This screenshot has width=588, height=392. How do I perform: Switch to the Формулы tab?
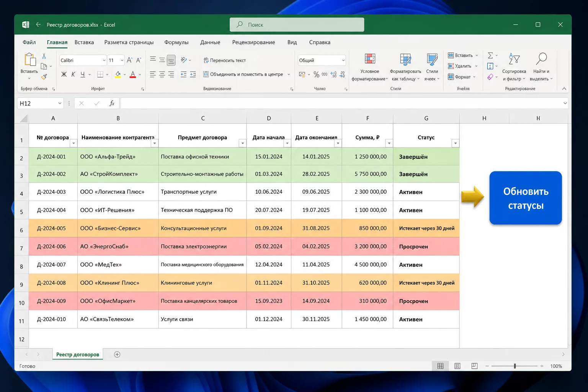tap(176, 42)
